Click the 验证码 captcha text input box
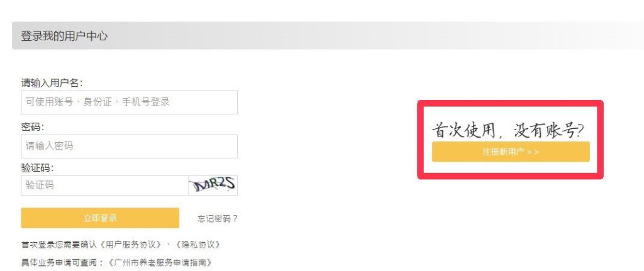The height and width of the screenshot is (271, 644). 105,185
